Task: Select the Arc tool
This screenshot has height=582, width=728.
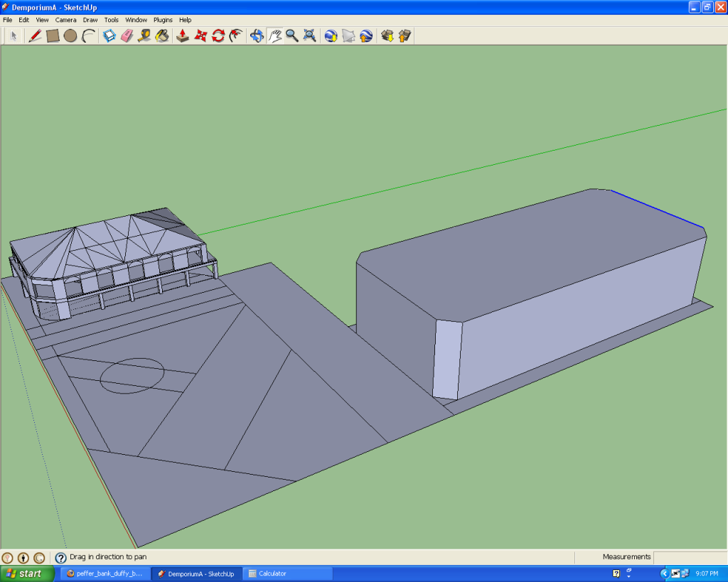Action: (x=87, y=36)
